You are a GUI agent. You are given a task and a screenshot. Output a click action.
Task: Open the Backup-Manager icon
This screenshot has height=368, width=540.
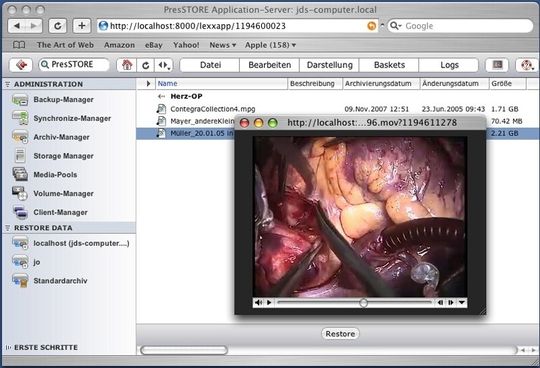(x=20, y=100)
